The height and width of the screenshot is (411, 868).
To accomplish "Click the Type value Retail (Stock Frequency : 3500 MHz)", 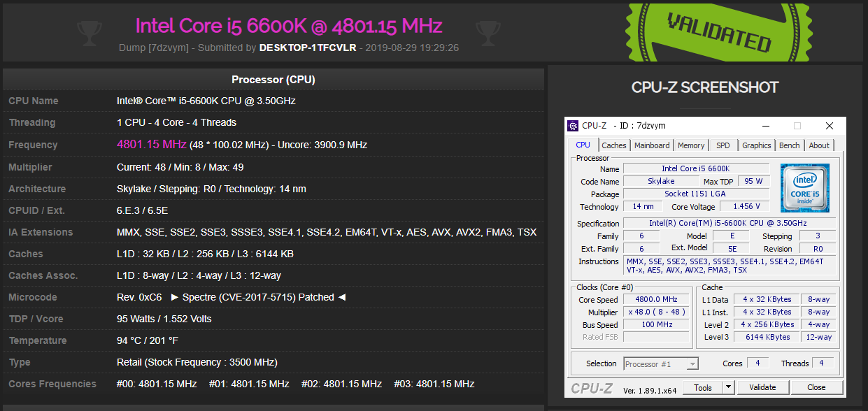I will click(x=197, y=362).
